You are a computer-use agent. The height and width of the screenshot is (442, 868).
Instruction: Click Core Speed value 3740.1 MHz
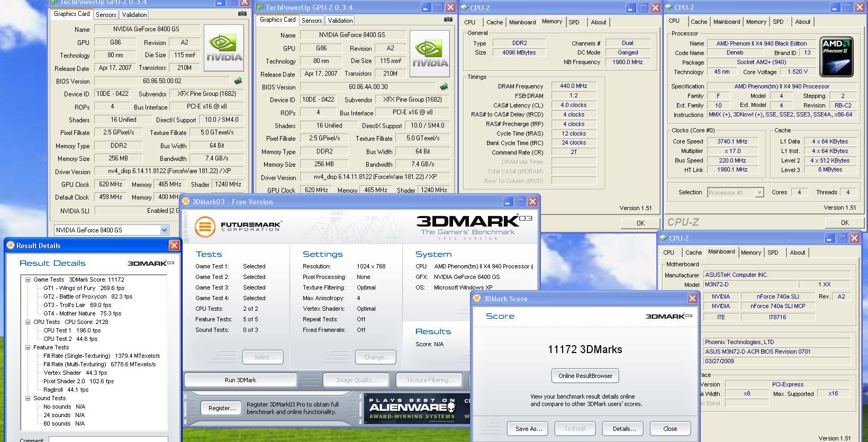click(x=733, y=141)
